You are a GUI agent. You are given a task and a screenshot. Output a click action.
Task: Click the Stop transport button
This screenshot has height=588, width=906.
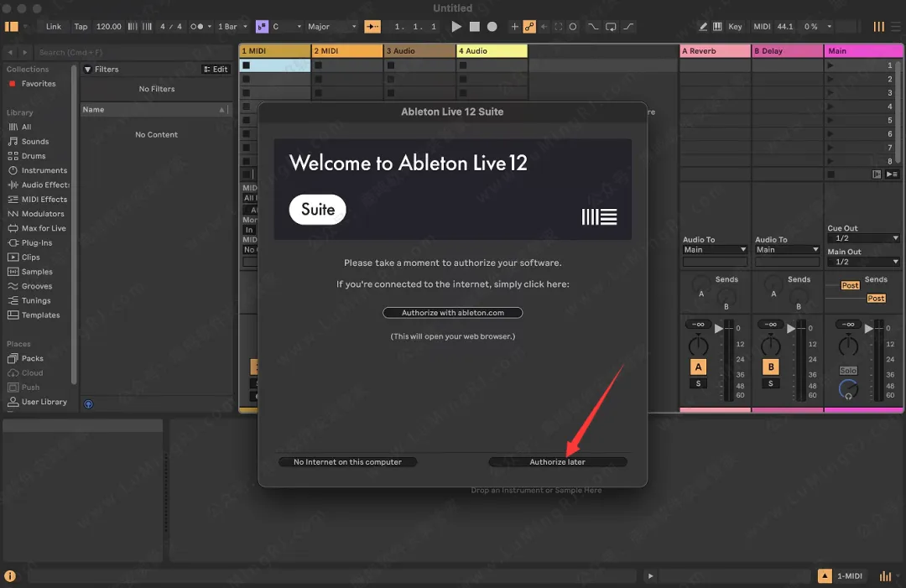pos(475,27)
